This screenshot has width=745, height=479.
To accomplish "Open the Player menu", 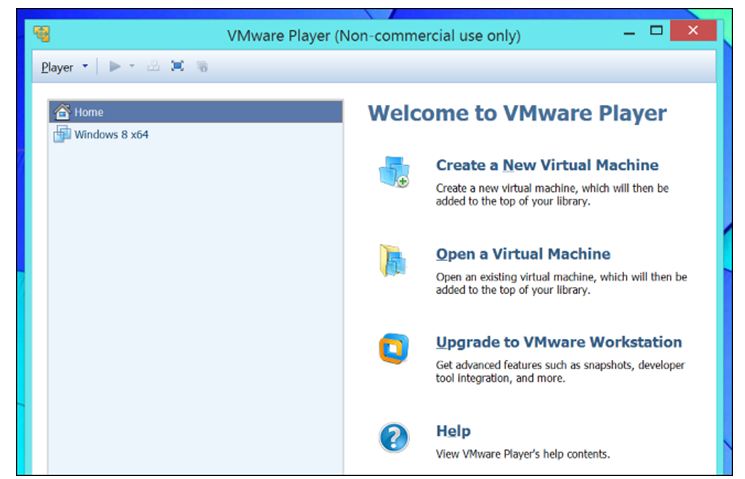I will pyautogui.click(x=57, y=67).
